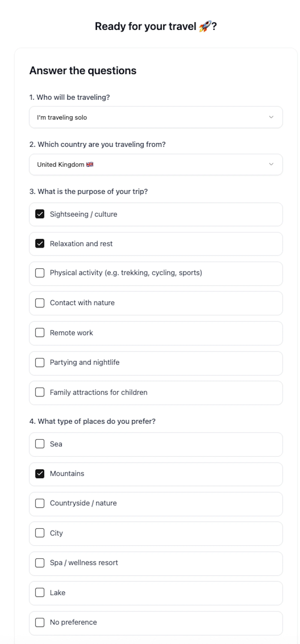
Task: Click the UK flag icon
Action: (90, 164)
